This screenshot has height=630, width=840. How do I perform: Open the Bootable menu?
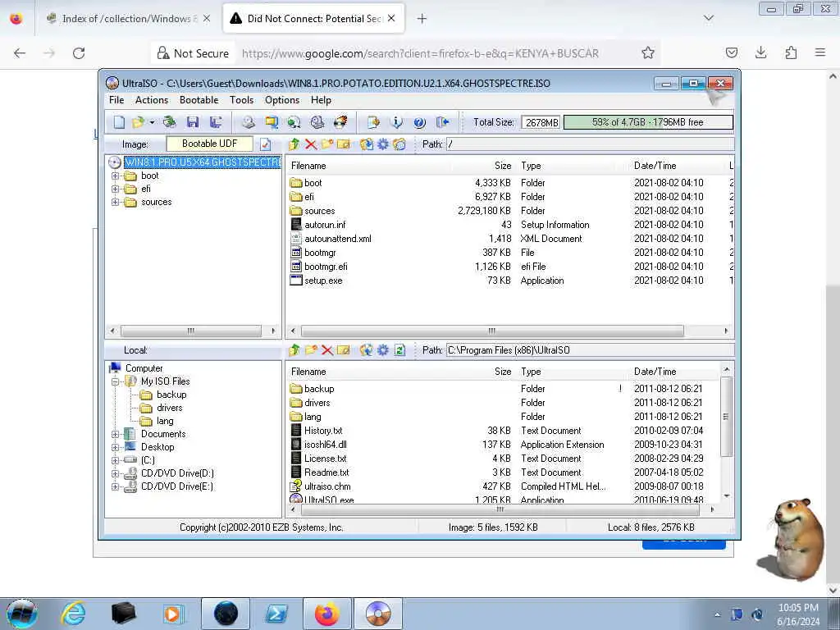[x=199, y=100]
